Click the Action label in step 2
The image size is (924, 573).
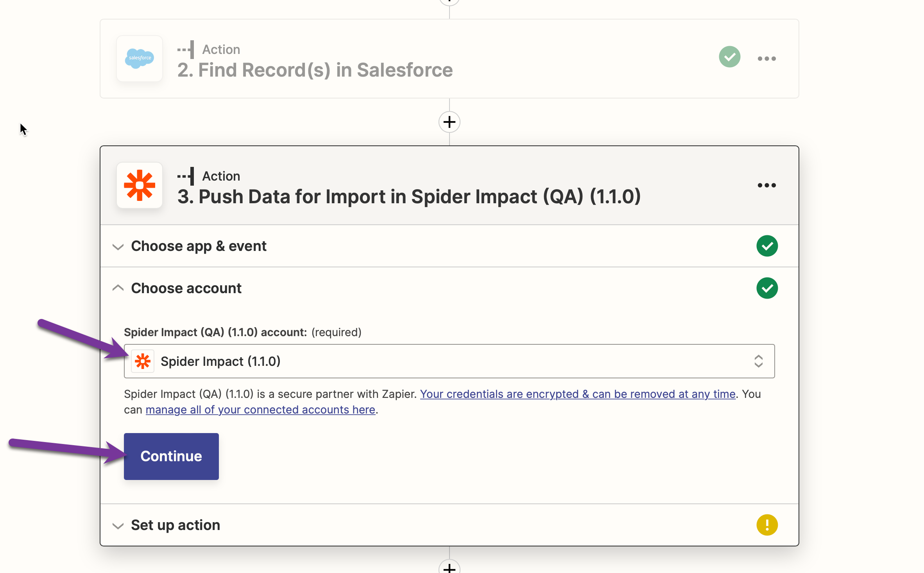221,50
